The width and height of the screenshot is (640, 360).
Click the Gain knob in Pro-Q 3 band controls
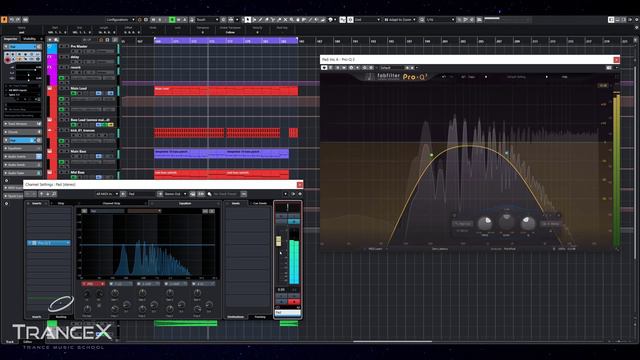[507, 222]
